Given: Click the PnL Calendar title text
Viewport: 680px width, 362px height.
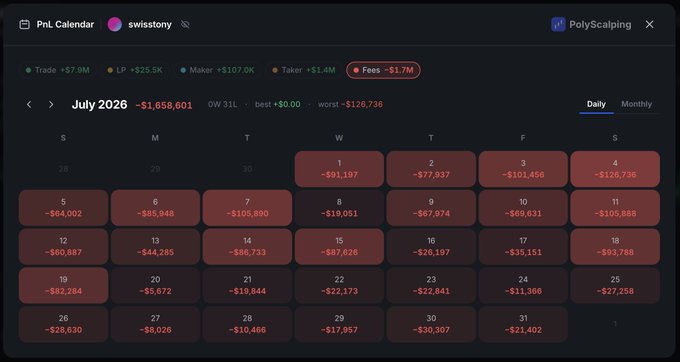Looking at the screenshot, I should pyautogui.click(x=65, y=24).
